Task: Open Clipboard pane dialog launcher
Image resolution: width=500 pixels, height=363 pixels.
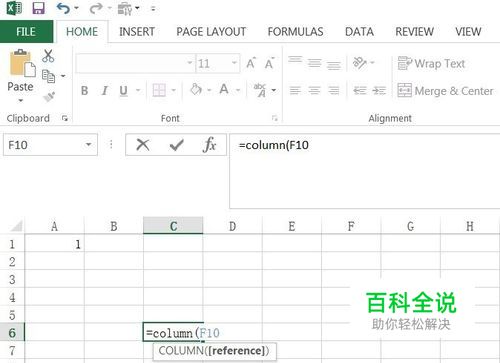Action: (x=65, y=118)
